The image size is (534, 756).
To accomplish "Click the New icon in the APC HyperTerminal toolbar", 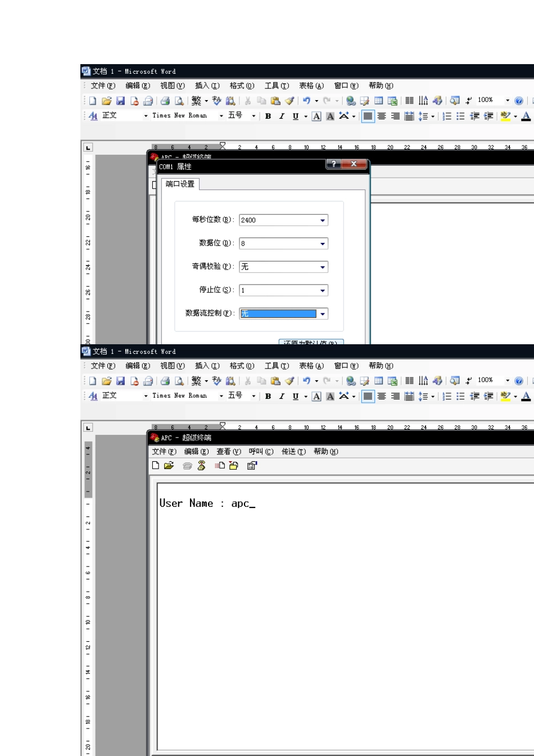I will [156, 466].
